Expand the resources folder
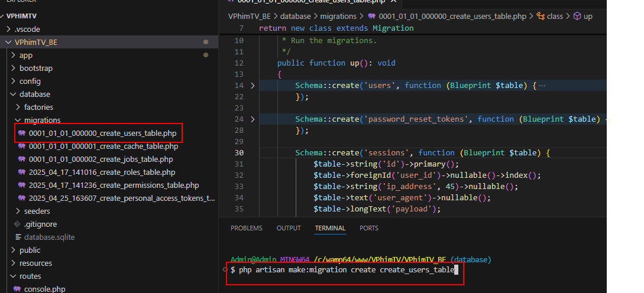 coord(13,263)
